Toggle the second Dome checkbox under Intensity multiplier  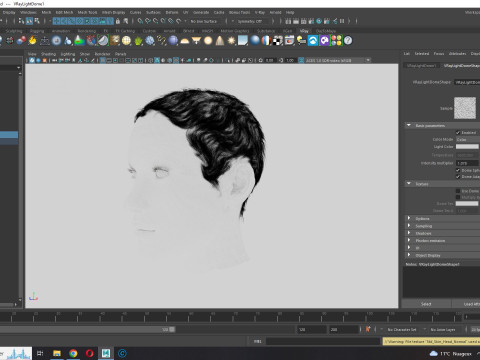tap(458, 177)
